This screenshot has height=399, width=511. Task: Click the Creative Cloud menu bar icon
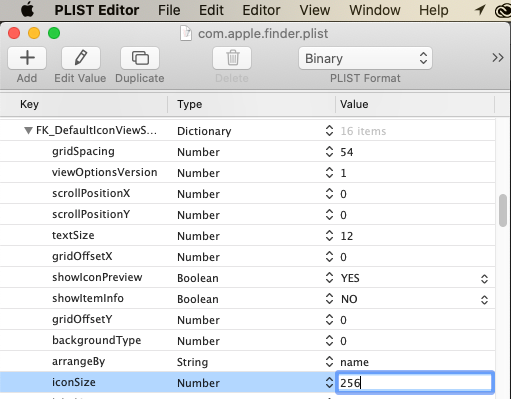coord(503,11)
